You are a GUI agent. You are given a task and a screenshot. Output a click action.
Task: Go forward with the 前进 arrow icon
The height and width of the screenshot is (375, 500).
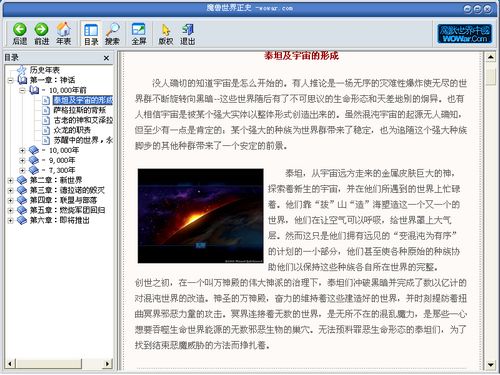coord(41,29)
